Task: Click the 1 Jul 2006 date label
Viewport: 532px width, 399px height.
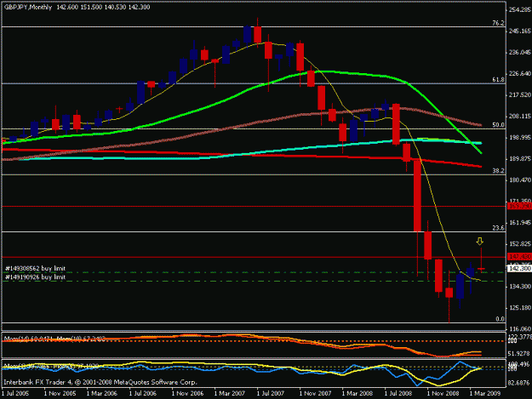Action: tap(143, 393)
